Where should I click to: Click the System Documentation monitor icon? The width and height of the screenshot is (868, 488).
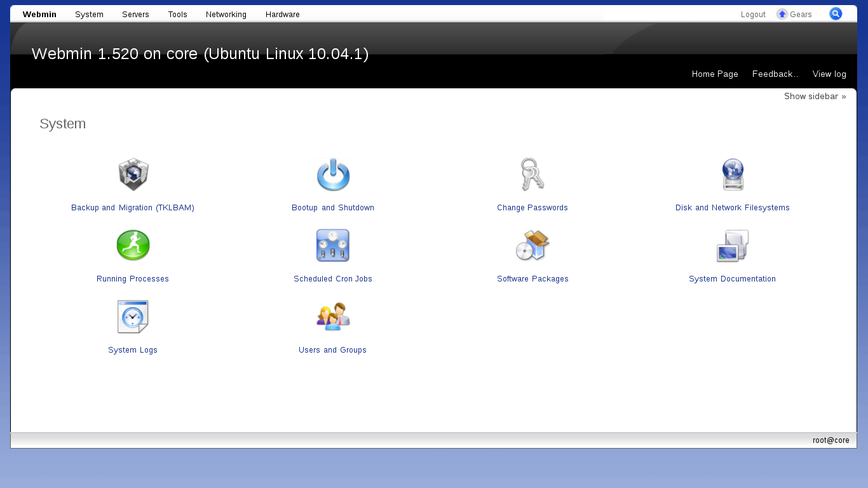tap(733, 246)
